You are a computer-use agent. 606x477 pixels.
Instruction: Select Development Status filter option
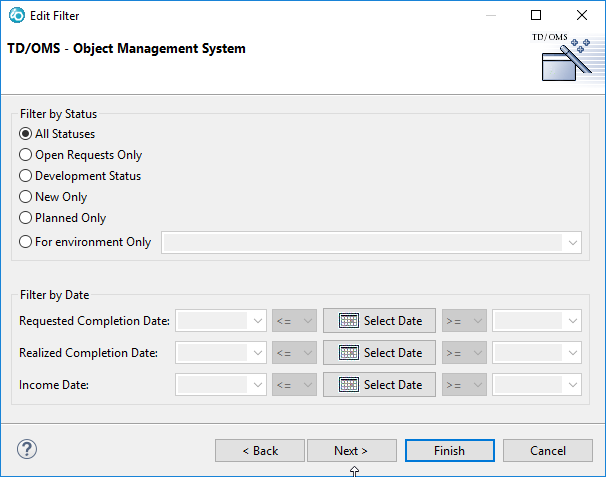pyautogui.click(x=26, y=176)
